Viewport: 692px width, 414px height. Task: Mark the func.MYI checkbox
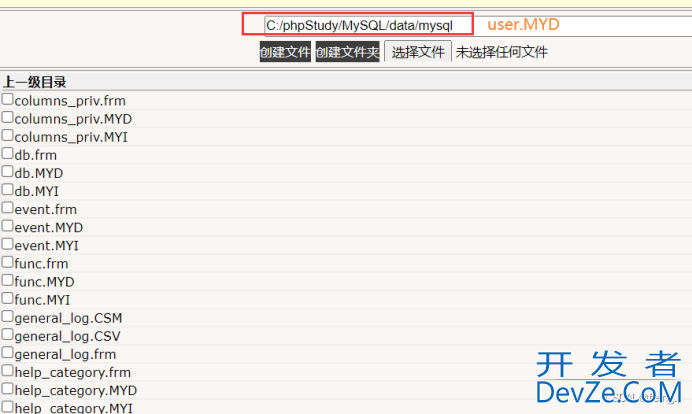(x=7, y=298)
